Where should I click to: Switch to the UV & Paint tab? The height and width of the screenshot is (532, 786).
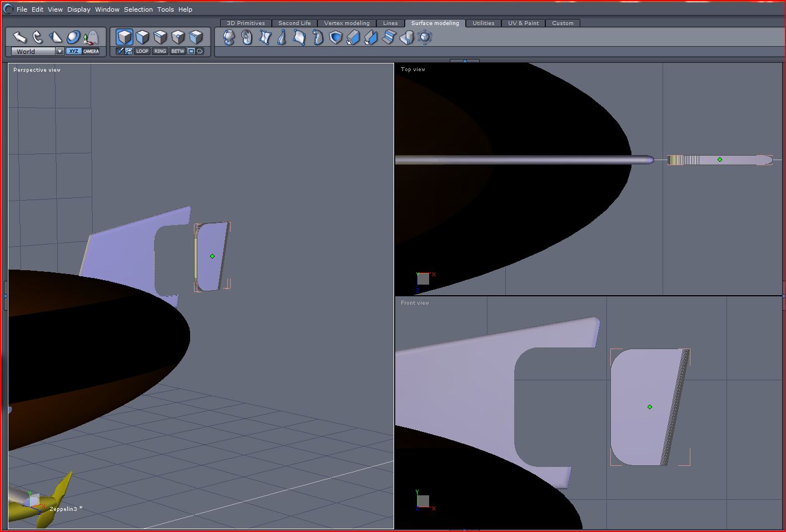pyautogui.click(x=523, y=23)
